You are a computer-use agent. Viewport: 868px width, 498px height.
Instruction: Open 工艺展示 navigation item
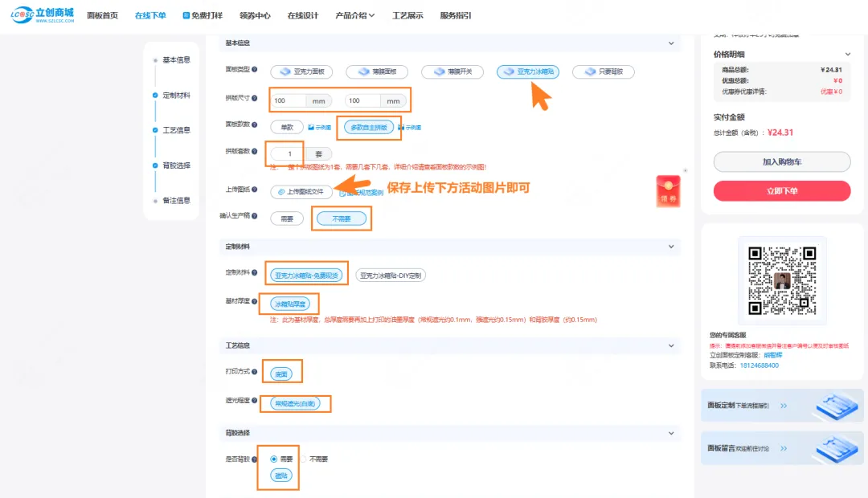(407, 15)
